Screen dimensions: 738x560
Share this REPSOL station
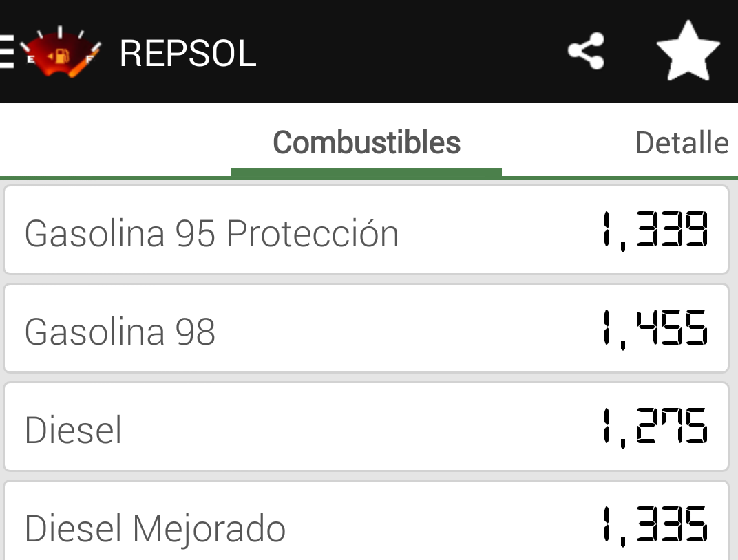586,51
